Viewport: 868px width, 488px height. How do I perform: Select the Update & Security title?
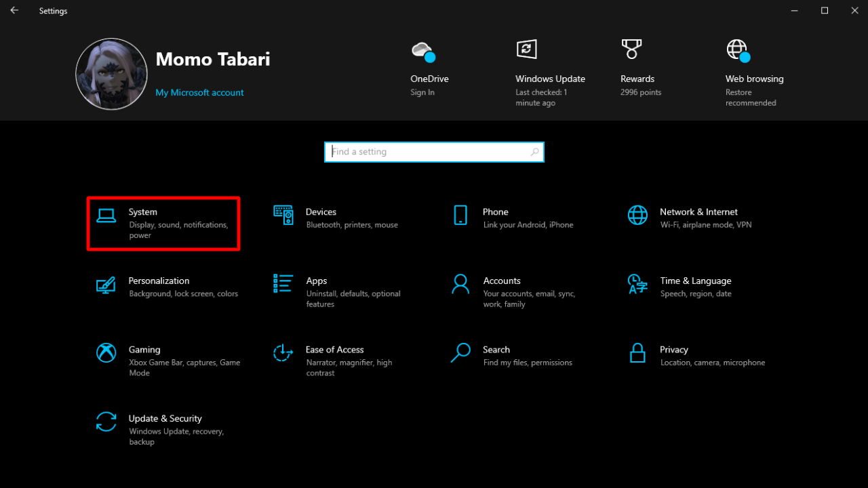[x=165, y=418]
